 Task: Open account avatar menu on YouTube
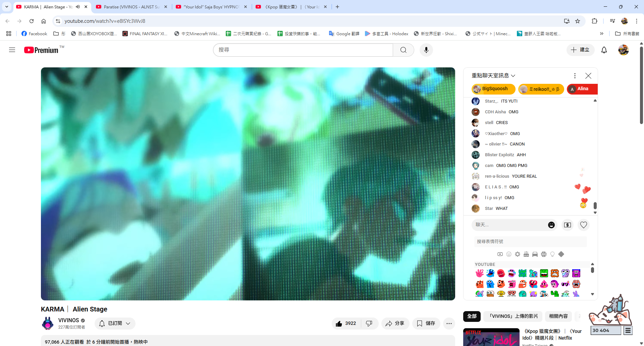(624, 50)
